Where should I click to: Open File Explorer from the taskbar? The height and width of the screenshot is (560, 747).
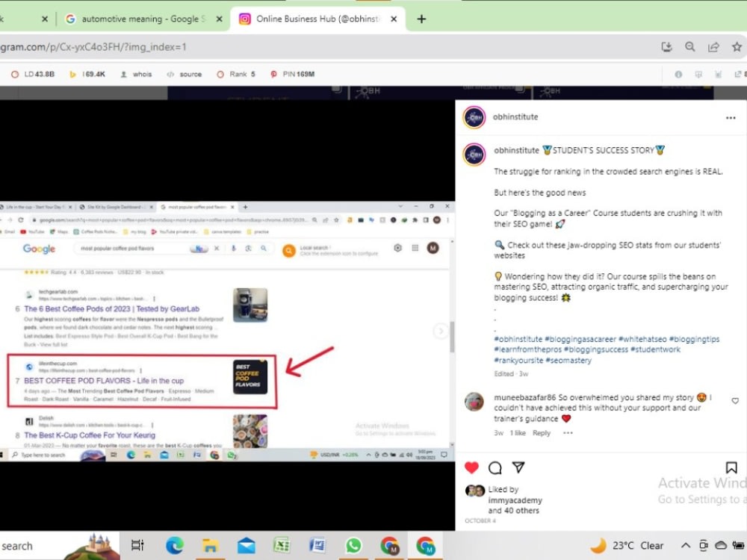(210, 546)
